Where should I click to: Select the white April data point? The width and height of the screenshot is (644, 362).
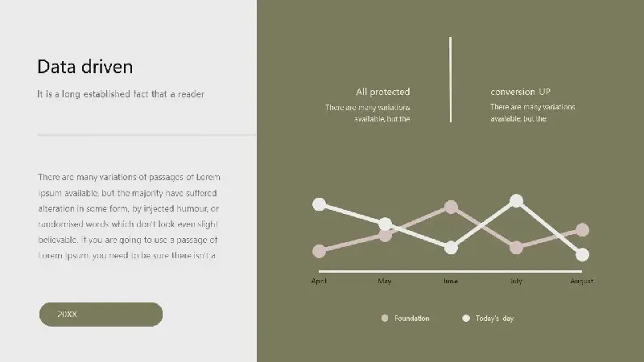click(319, 204)
